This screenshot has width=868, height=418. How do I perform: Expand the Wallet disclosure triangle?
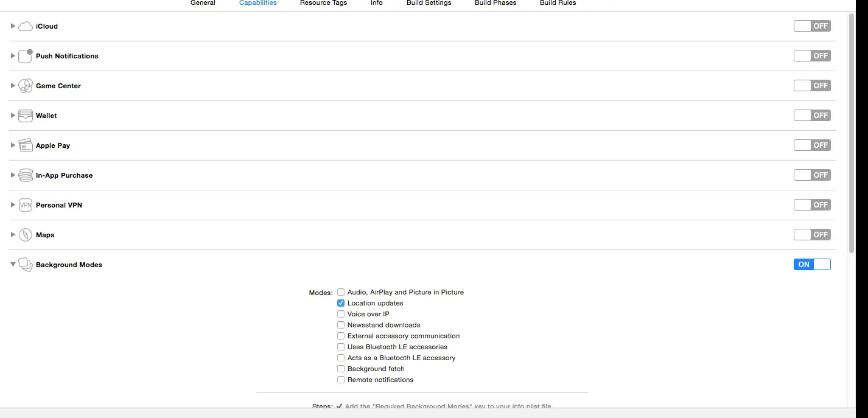pos(13,116)
